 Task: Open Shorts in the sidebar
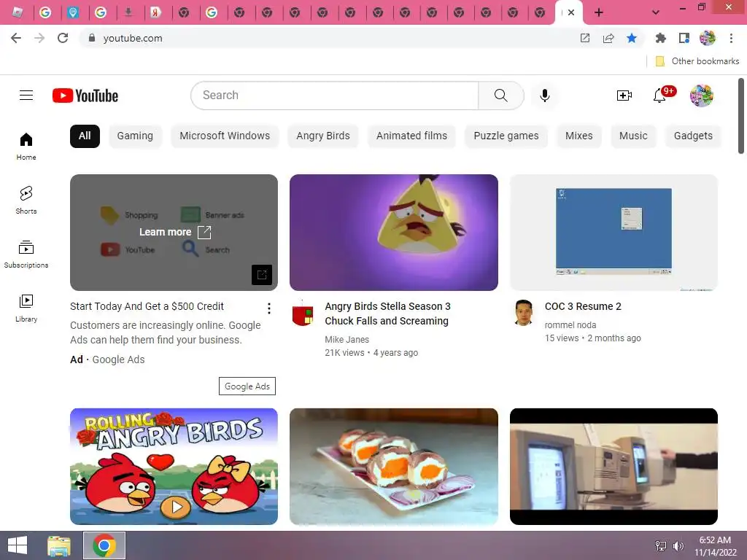coord(26,200)
